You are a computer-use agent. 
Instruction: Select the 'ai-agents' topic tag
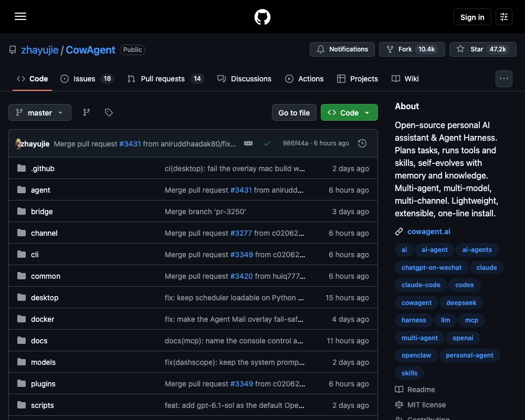click(x=477, y=249)
